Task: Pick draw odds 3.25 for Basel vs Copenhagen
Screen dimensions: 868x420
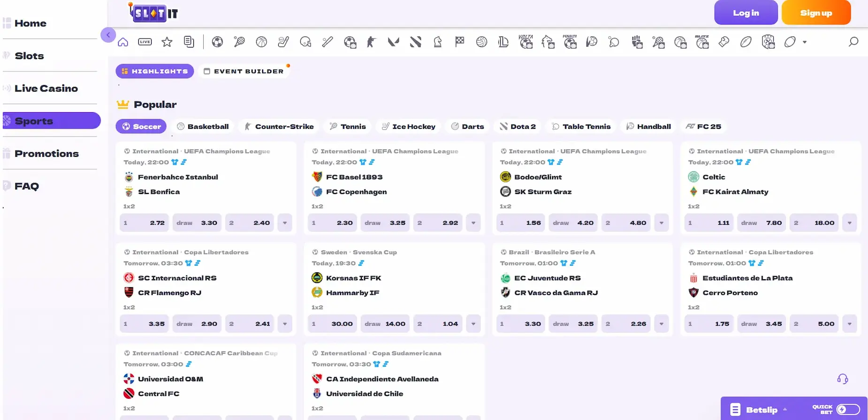Action: point(385,223)
